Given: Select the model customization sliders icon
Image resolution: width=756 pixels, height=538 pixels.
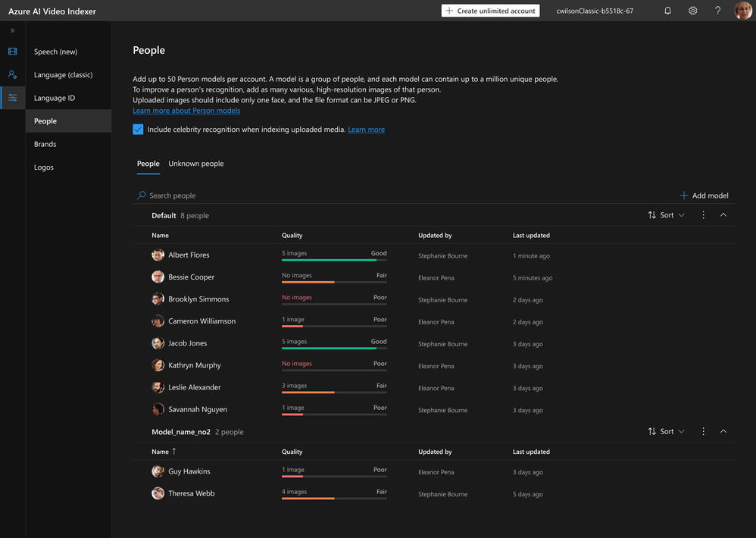Looking at the screenshot, I should tap(13, 98).
